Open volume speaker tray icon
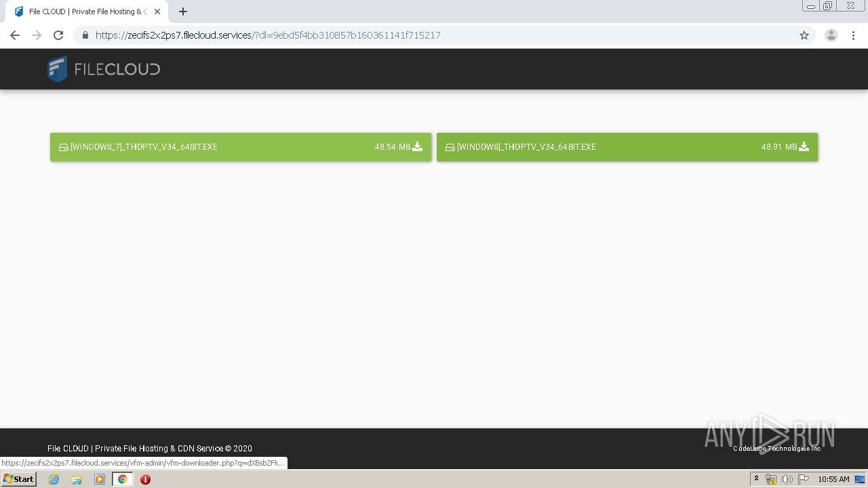868x488 pixels. tap(787, 479)
